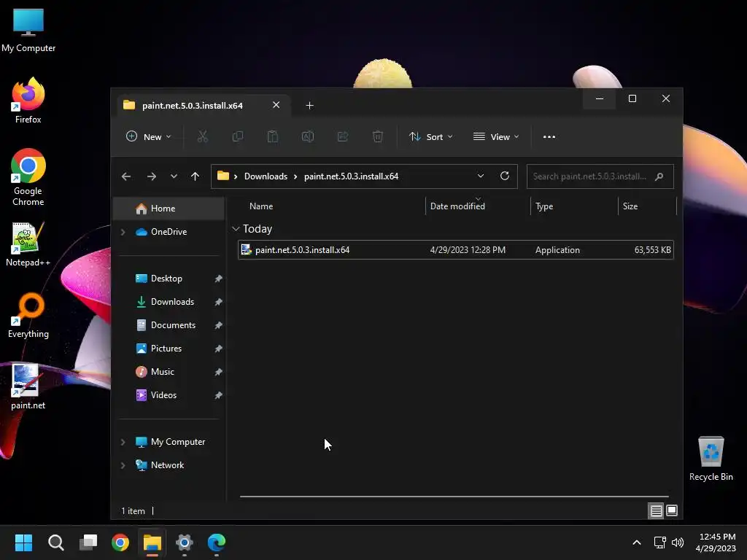This screenshot has width=747, height=560.
Task: Click the horizontal scrollbar in file list
Action: click(454, 496)
